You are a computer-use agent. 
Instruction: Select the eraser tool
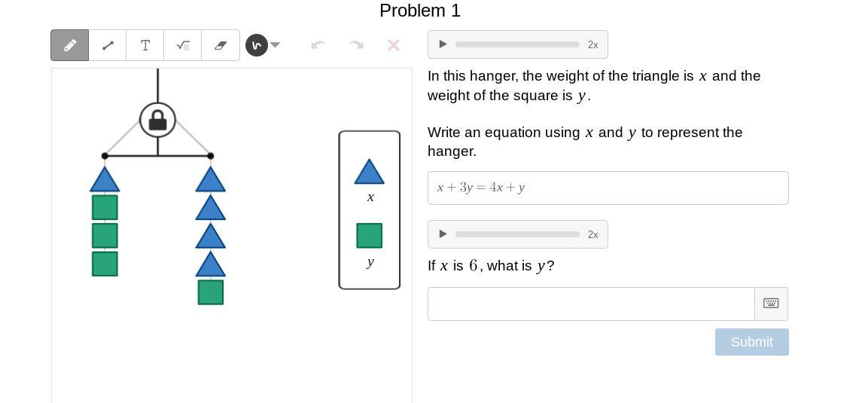[x=221, y=45]
